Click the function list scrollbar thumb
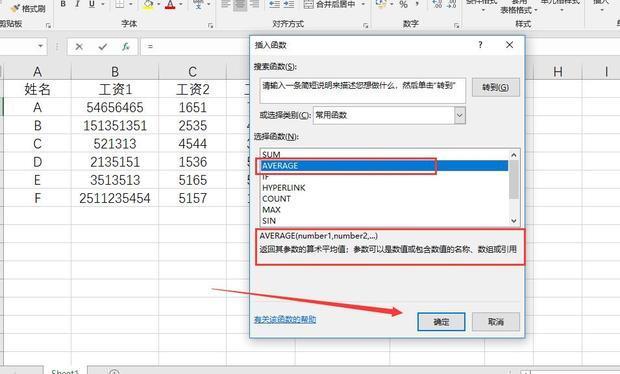 (x=514, y=180)
